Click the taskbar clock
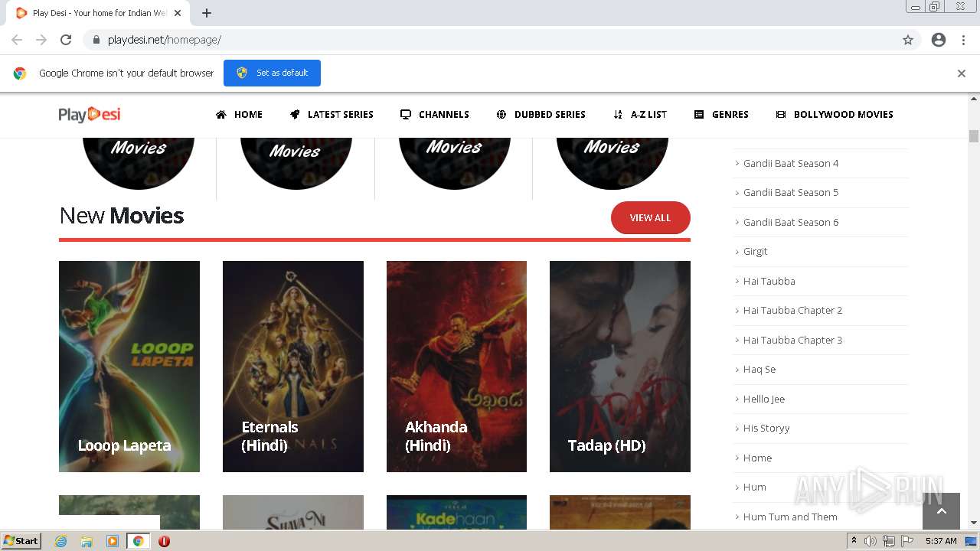The height and width of the screenshot is (551, 980). [x=941, y=541]
